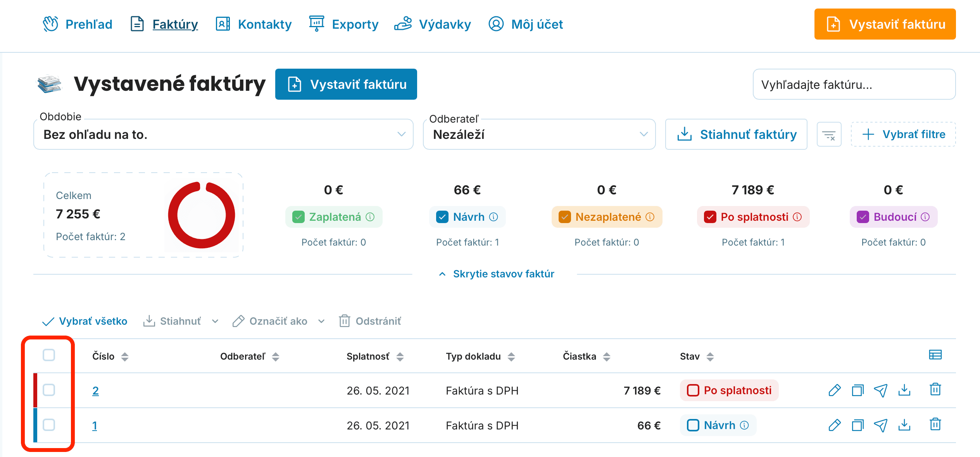The image size is (980, 457).
Task: Open the Odberateľ customer dropdown
Action: point(539,134)
